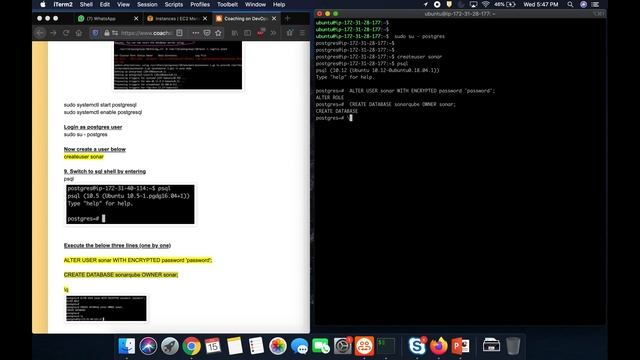Open AirPlay display menu

(x=473, y=4)
